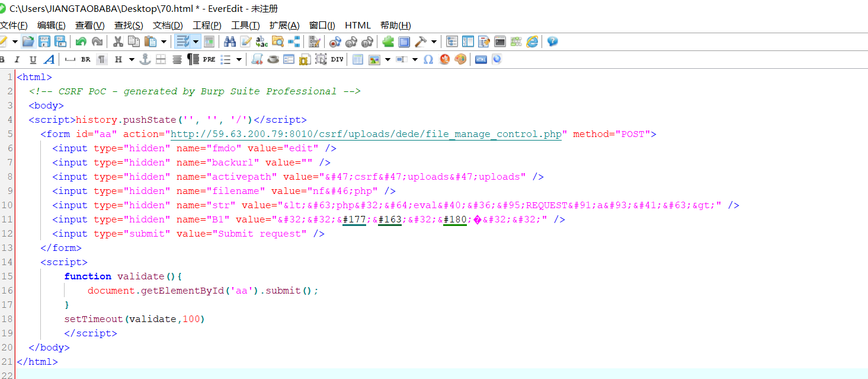This screenshot has width=868, height=379.
Task: Open the 帮助(H) menu
Action: pos(396,25)
